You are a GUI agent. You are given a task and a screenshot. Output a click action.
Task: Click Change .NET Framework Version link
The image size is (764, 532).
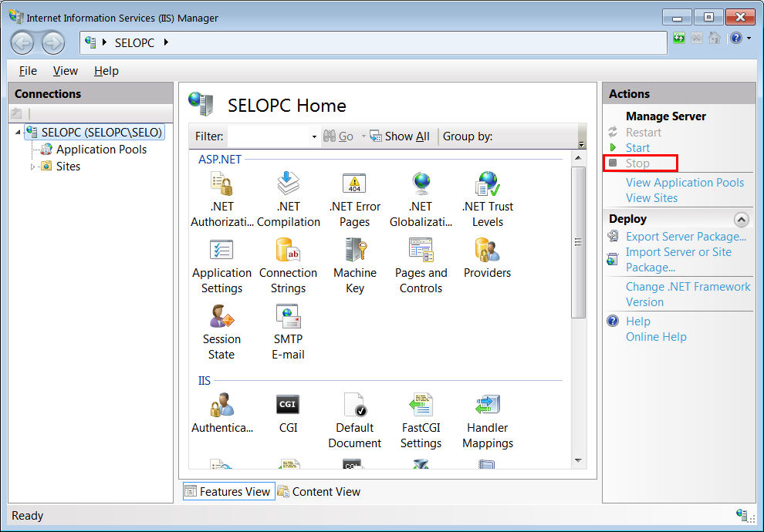coord(688,295)
